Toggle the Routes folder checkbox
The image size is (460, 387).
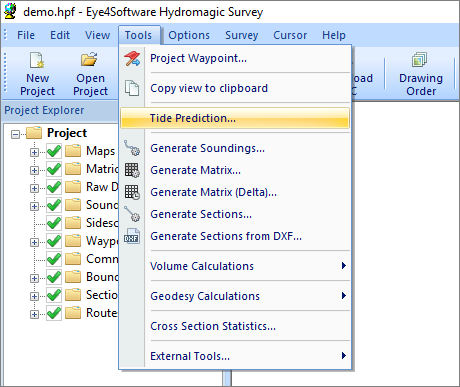click(x=54, y=313)
